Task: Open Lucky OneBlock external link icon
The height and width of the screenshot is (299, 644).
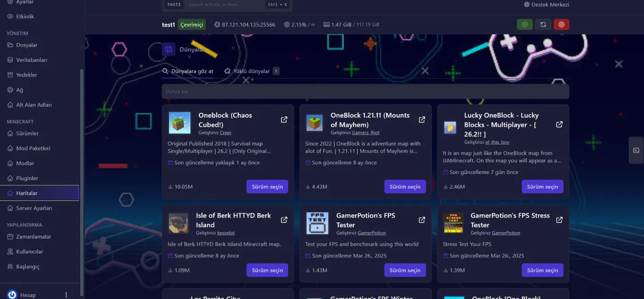Action: click(559, 124)
